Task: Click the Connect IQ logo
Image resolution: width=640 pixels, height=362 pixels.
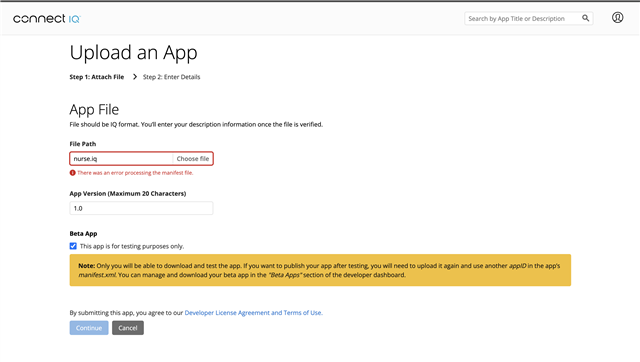Action: (47, 18)
